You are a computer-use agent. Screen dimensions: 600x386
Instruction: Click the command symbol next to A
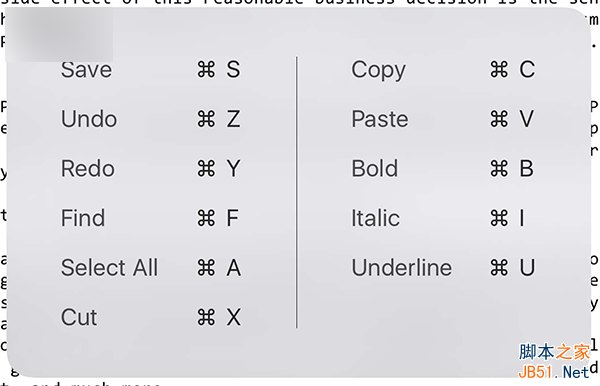pos(206,267)
